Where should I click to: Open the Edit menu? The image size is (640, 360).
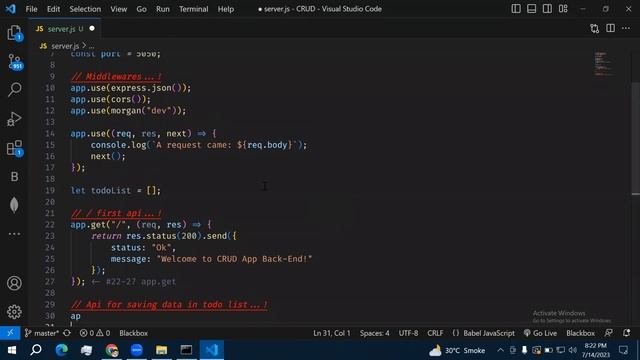click(x=53, y=9)
